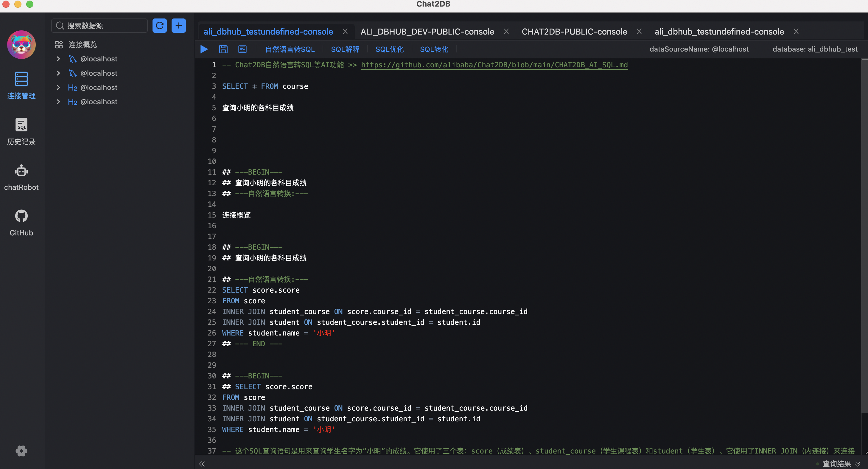Click the search magnifier icon
The image size is (868, 469).
coord(60,26)
